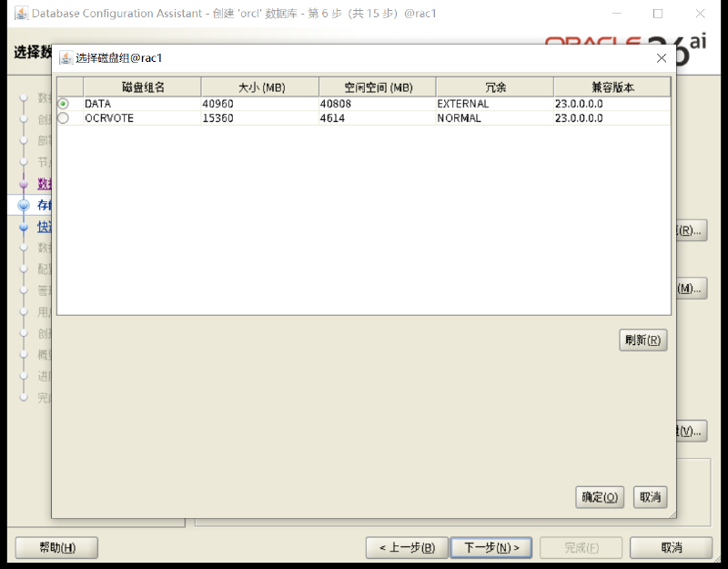
Task: Minimize the Database Configuration Assistant window
Action: (x=617, y=14)
